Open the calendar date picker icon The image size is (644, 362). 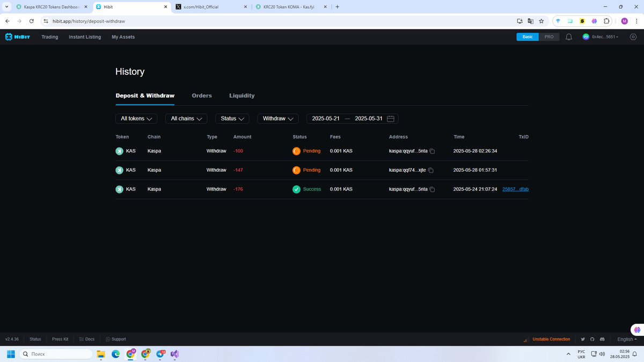point(391,119)
